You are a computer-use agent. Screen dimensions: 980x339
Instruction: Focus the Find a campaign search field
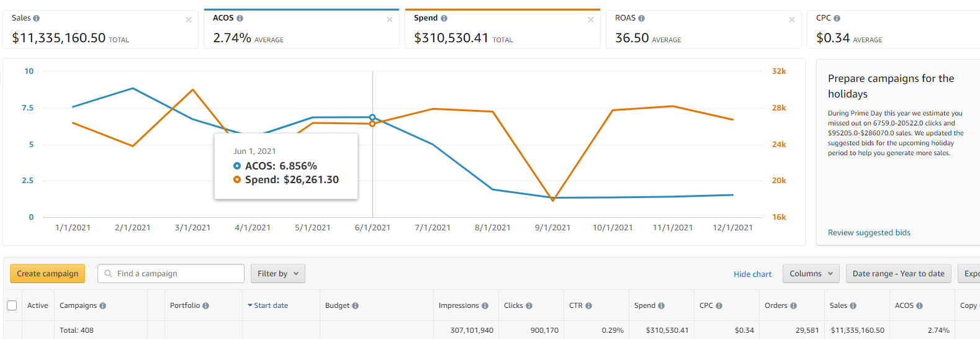(178, 274)
